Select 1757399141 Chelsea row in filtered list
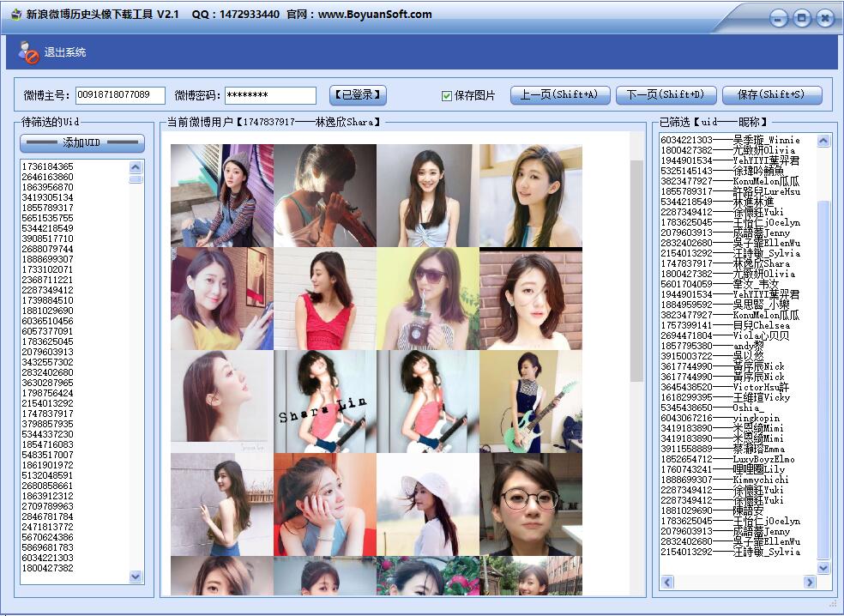 (726, 325)
